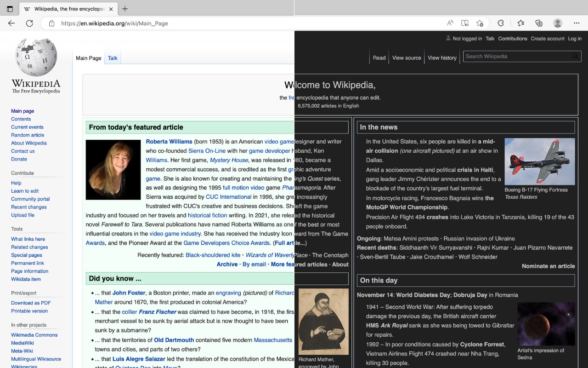This screenshot has width=588, height=368.
Task: Open the Help link in sidebar
Action: [x=16, y=183]
